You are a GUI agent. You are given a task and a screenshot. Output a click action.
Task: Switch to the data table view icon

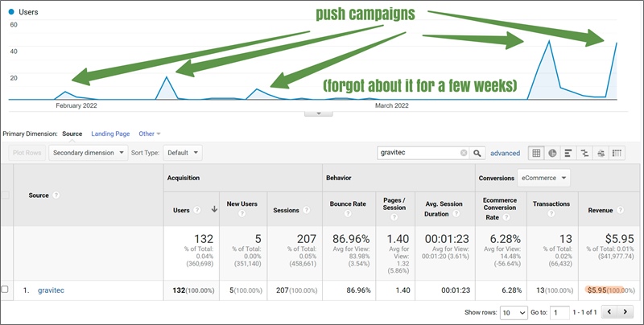tap(536, 153)
